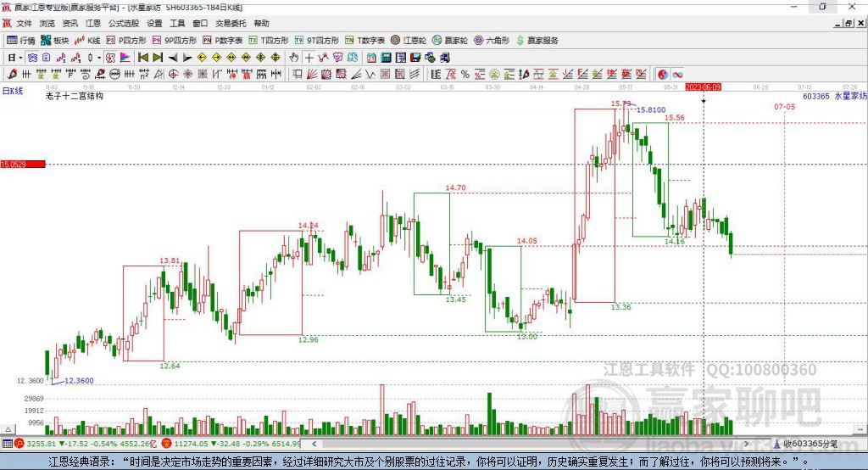Click the red-blue yin-yang icon
The image size is (868, 470).
[x=663, y=75]
